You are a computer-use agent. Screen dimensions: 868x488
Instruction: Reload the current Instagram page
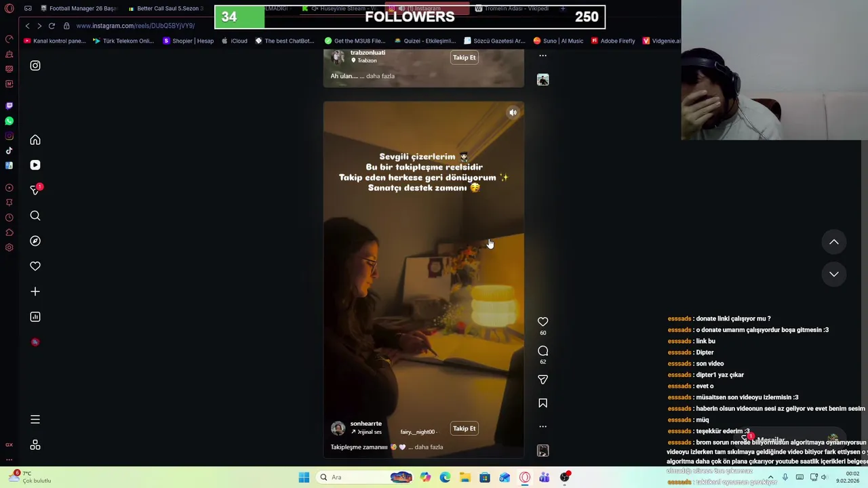52,26
